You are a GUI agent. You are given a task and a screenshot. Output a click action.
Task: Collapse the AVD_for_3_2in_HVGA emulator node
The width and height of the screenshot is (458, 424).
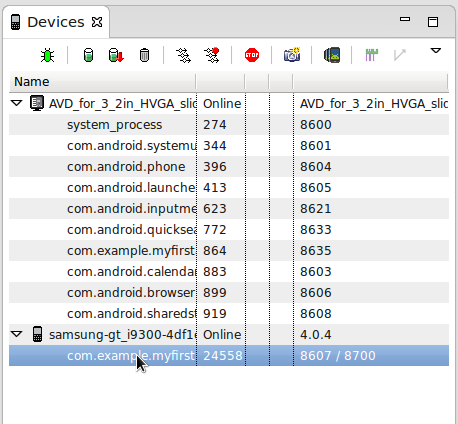[16, 103]
